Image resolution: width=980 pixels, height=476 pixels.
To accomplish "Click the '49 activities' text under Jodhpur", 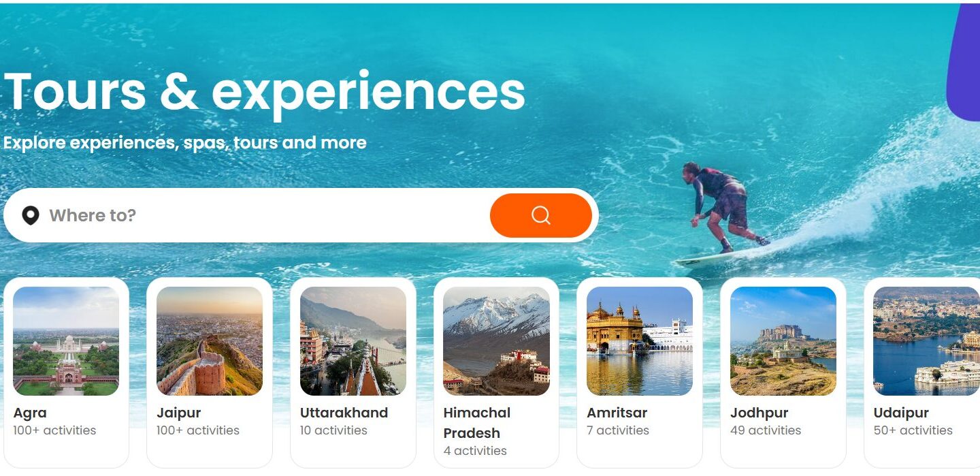I will coord(766,430).
